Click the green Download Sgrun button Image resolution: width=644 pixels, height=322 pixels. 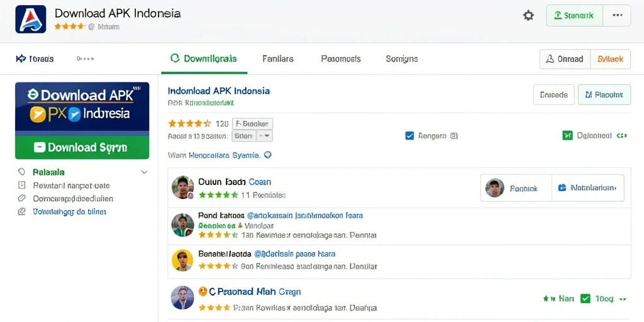(x=82, y=147)
